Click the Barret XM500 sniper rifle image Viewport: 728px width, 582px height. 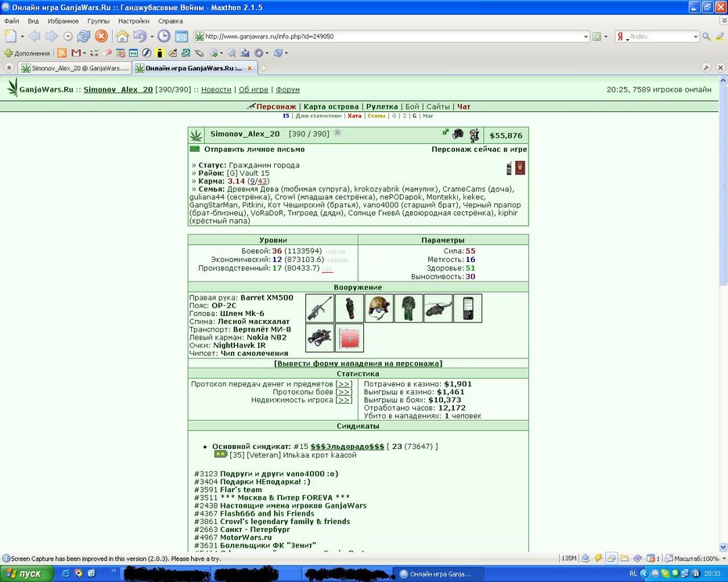click(x=320, y=308)
